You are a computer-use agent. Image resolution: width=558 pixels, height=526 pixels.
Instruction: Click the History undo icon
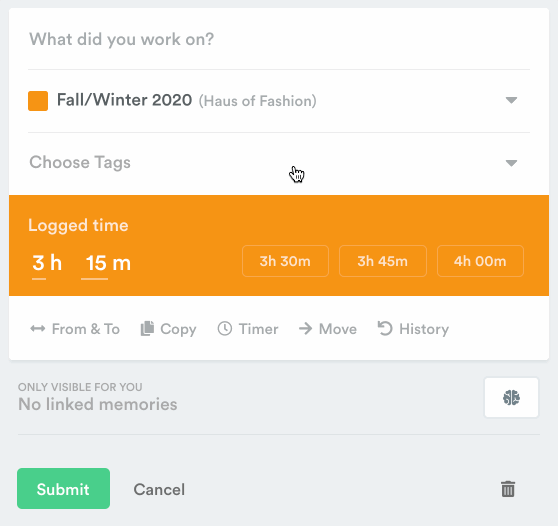(385, 328)
